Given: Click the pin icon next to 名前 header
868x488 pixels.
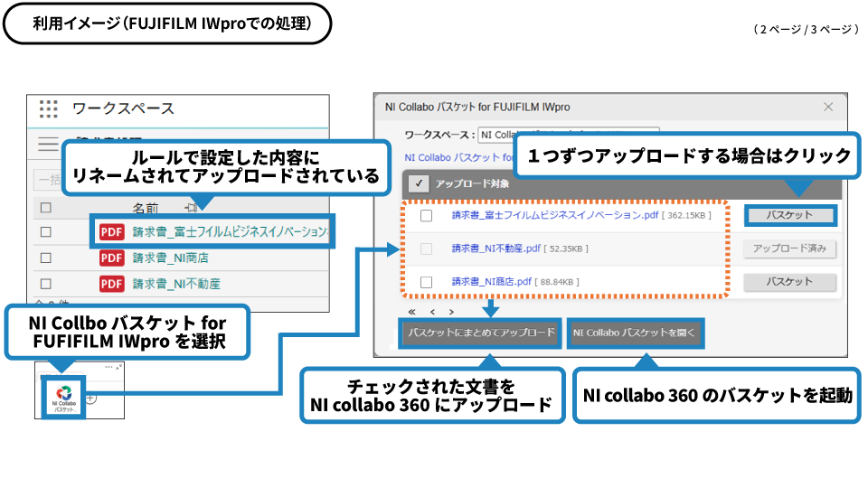Looking at the screenshot, I should click(x=191, y=208).
